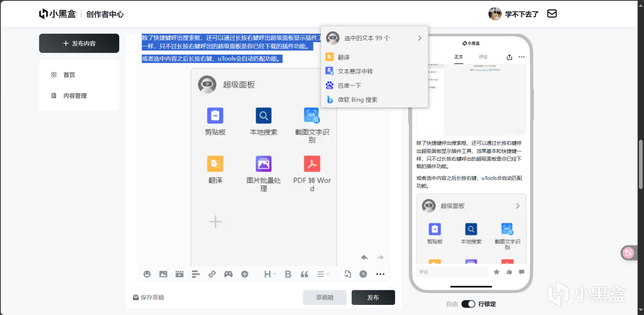The image size is (644, 315).
Task: Click the insert video toolbar icon
Action: pyautogui.click(x=179, y=274)
